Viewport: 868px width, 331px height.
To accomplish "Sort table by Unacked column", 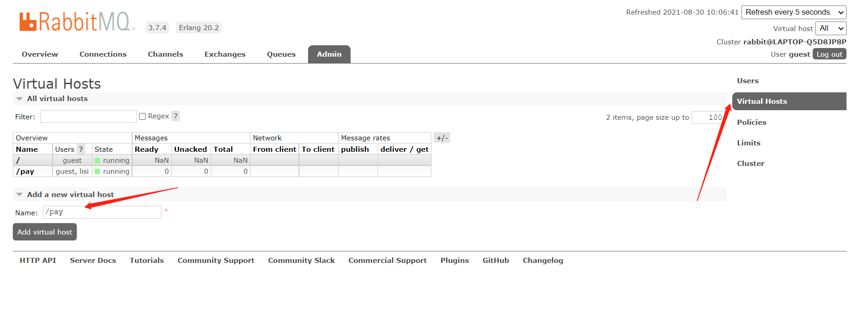I will [x=191, y=149].
